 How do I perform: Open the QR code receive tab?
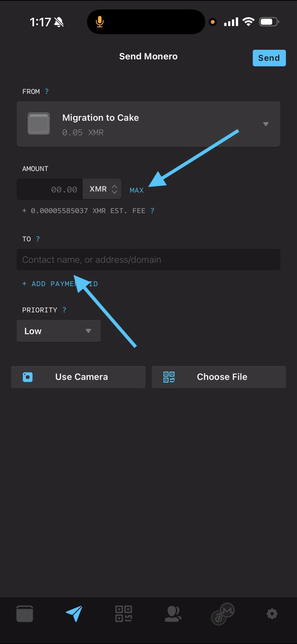point(123,613)
